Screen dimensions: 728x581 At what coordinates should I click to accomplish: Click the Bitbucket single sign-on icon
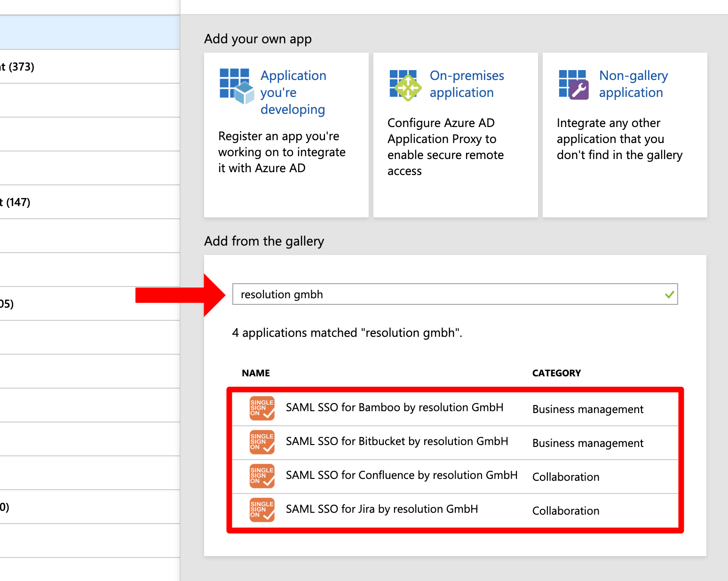click(x=262, y=442)
